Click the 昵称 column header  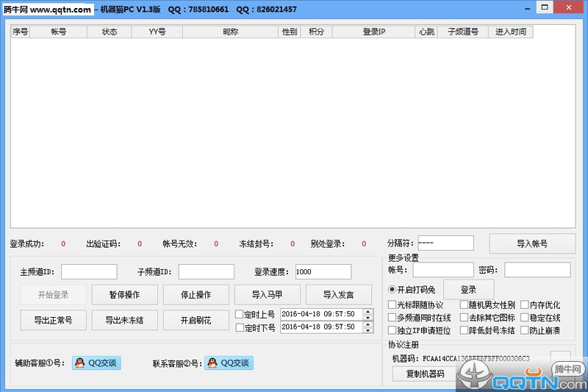pos(231,32)
